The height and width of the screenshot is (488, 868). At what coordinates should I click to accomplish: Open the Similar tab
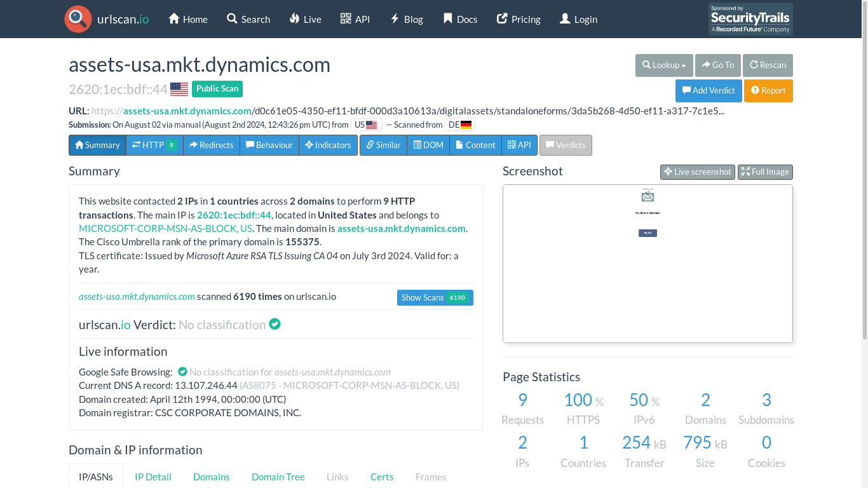tap(383, 145)
